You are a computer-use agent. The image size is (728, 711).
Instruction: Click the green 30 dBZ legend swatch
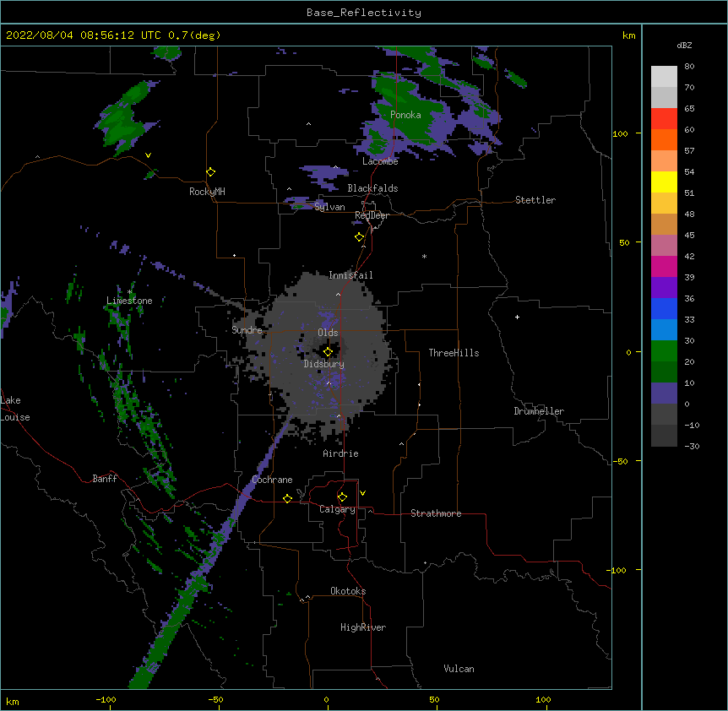pos(664,351)
